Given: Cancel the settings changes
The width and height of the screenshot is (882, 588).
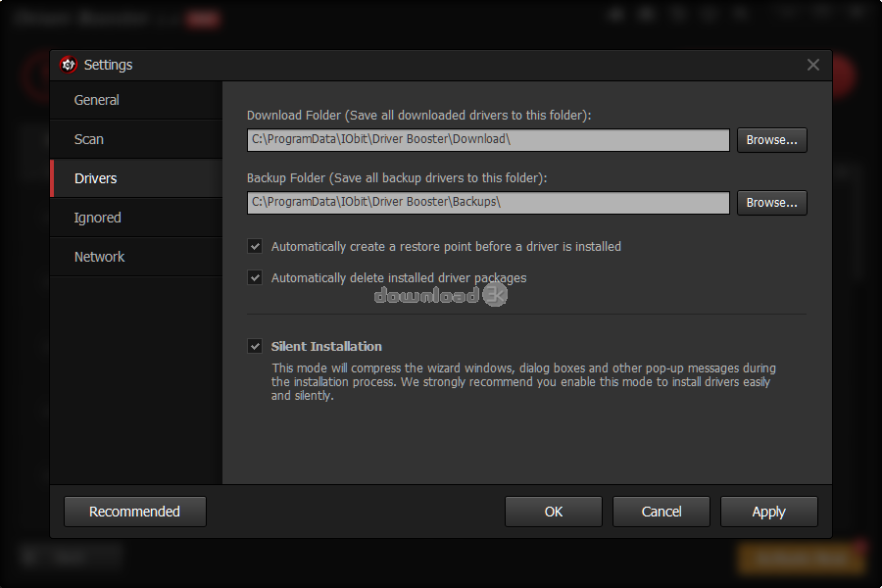Looking at the screenshot, I should (x=661, y=512).
